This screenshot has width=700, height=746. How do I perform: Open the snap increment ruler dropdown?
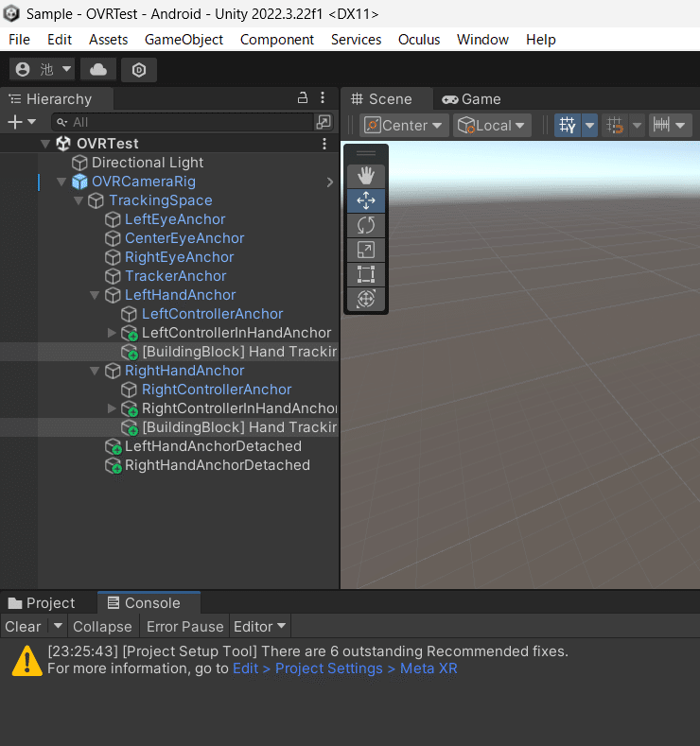pos(669,126)
